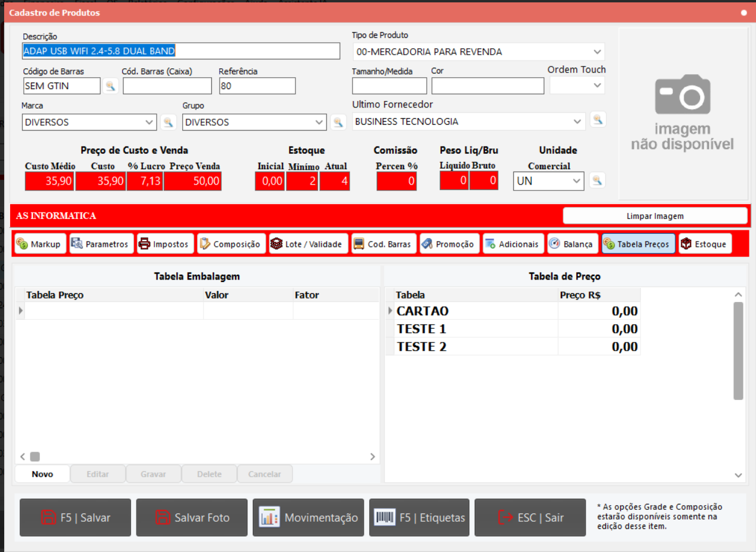Click the Tabela de Preço vertical scrollbar
The height and width of the screenshot is (552, 756).
pos(738,351)
